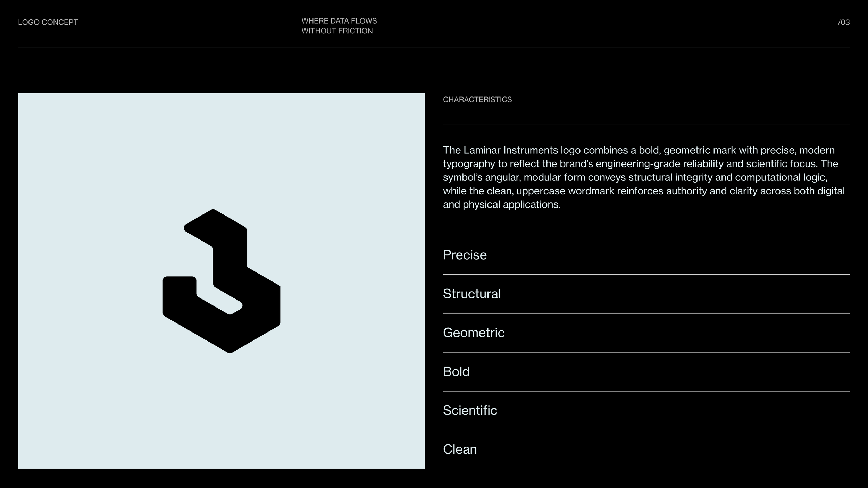Click the LOGO CONCEPT header label

48,22
